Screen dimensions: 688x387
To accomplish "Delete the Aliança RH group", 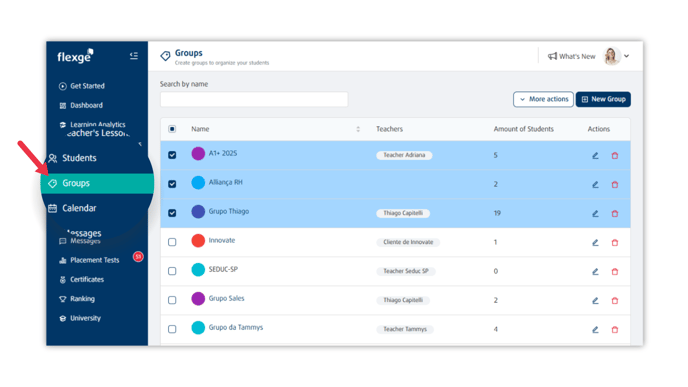I will (x=615, y=184).
